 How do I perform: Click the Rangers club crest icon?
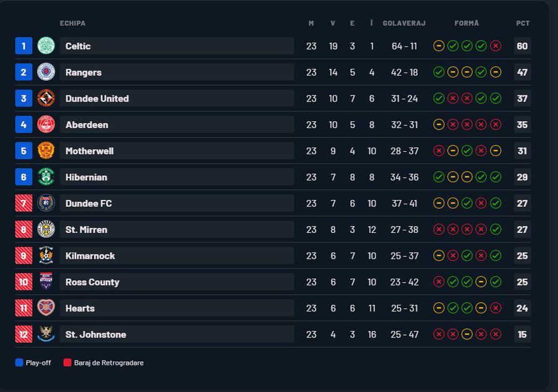(46, 72)
